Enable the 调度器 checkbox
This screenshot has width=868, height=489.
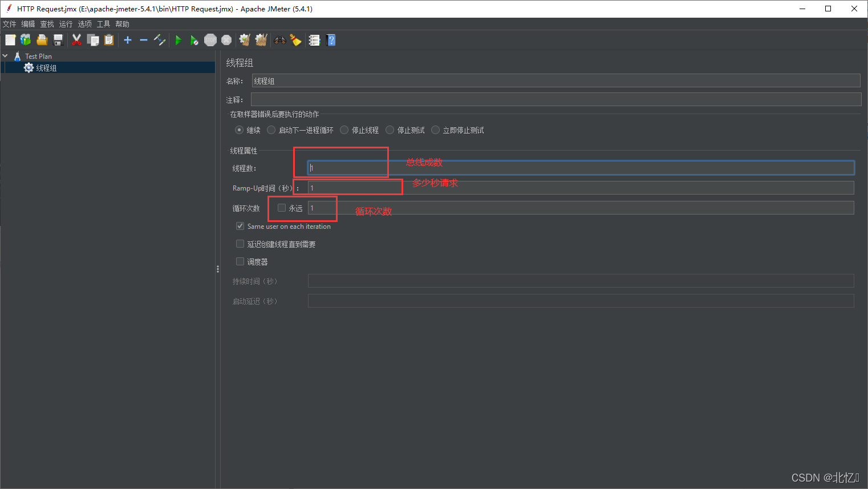coord(240,261)
